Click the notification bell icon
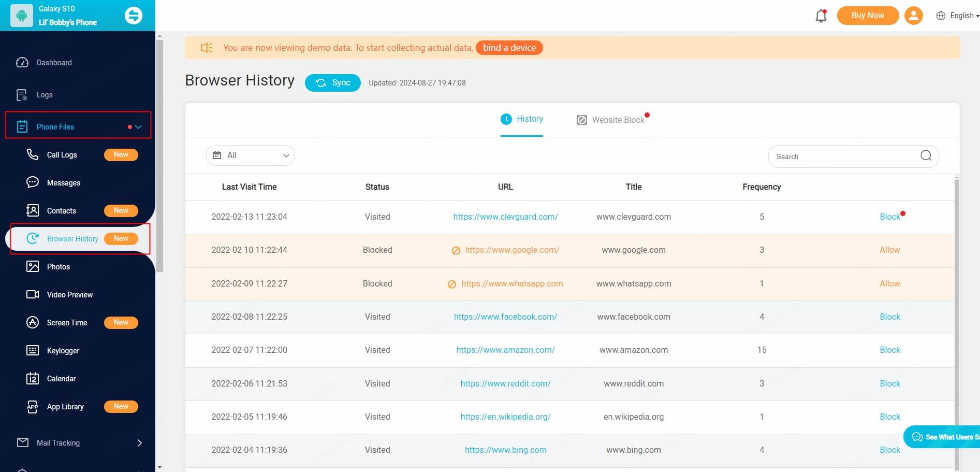 821,16
